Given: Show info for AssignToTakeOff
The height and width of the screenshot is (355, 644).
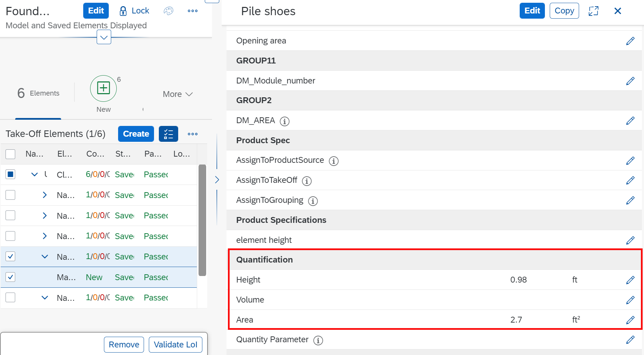Looking at the screenshot, I should (x=307, y=181).
